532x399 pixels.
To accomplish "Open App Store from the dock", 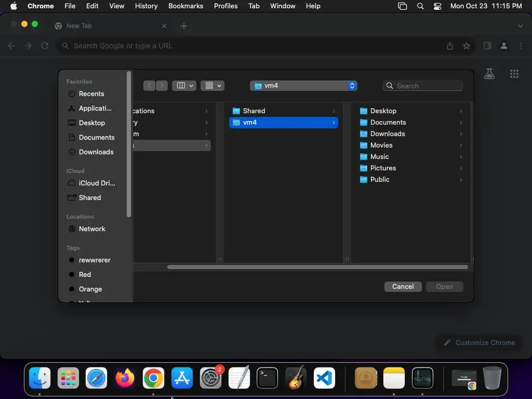I will tap(182, 378).
